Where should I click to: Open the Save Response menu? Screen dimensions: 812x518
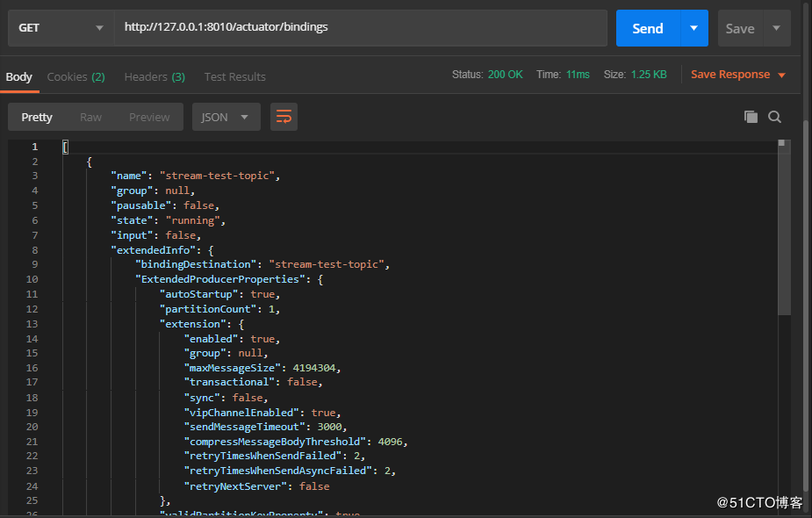click(738, 75)
